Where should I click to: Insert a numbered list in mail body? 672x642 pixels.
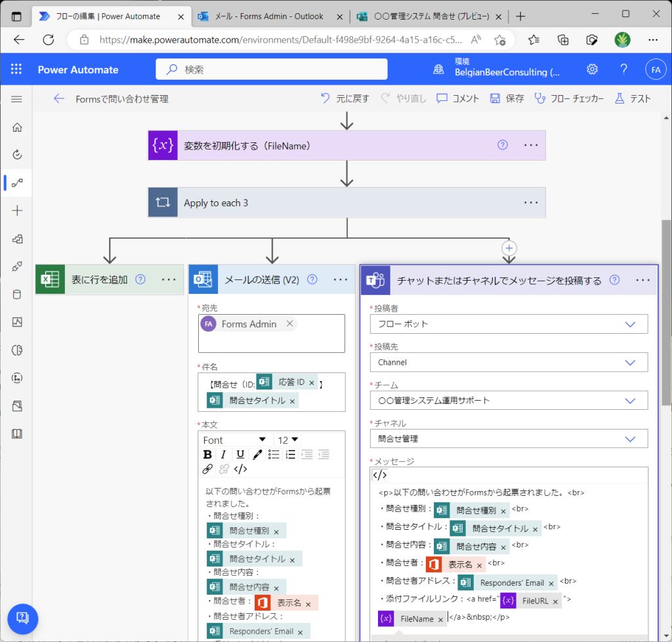(x=290, y=454)
